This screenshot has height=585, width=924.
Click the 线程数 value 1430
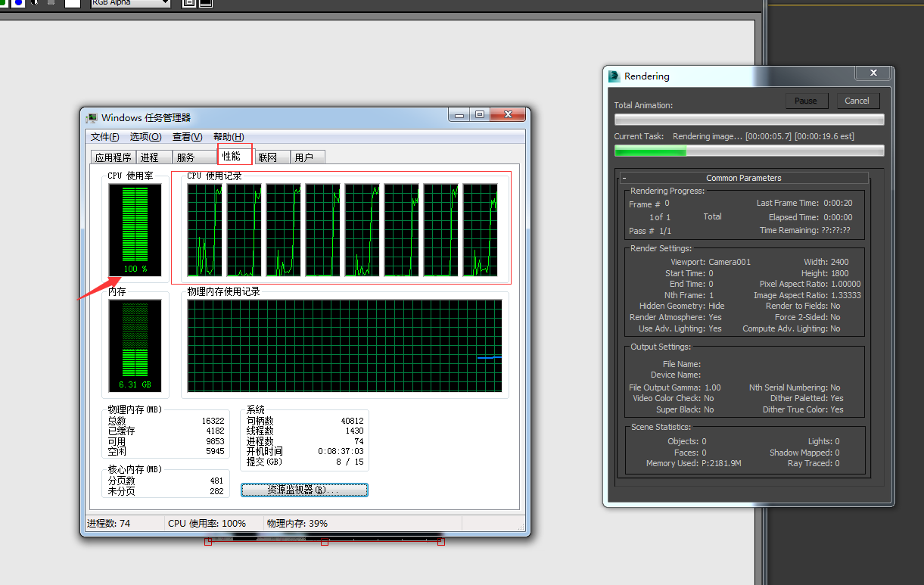coord(355,431)
